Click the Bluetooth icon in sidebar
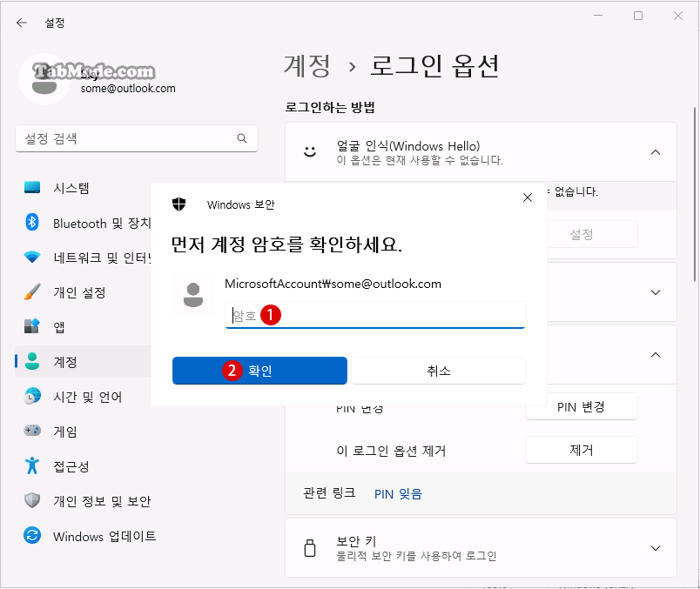This screenshot has height=589, width=700. click(x=32, y=222)
